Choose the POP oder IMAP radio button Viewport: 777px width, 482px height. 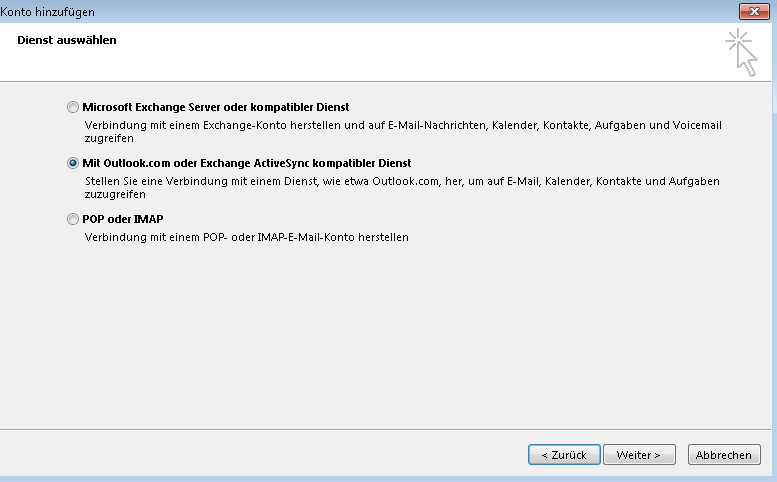click(73, 219)
